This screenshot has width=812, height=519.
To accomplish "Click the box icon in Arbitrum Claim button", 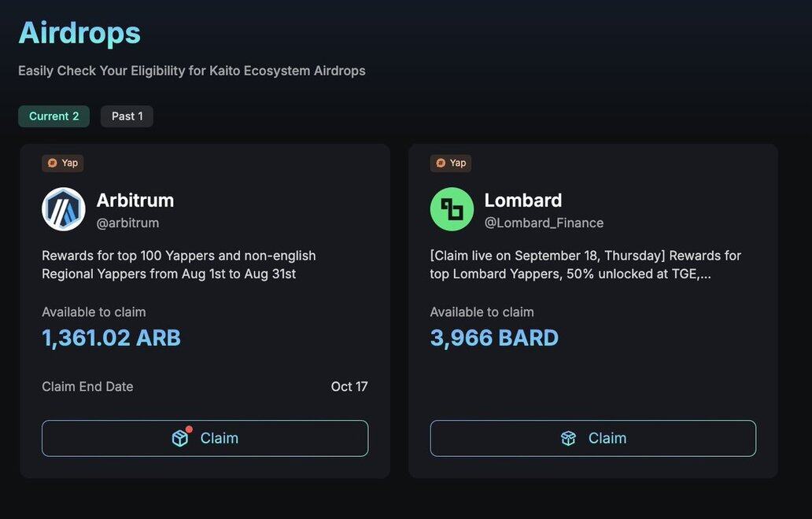I will pyautogui.click(x=180, y=438).
